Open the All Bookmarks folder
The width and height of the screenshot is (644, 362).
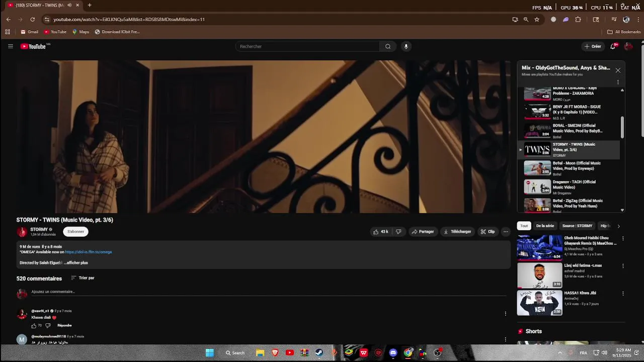coord(624,32)
